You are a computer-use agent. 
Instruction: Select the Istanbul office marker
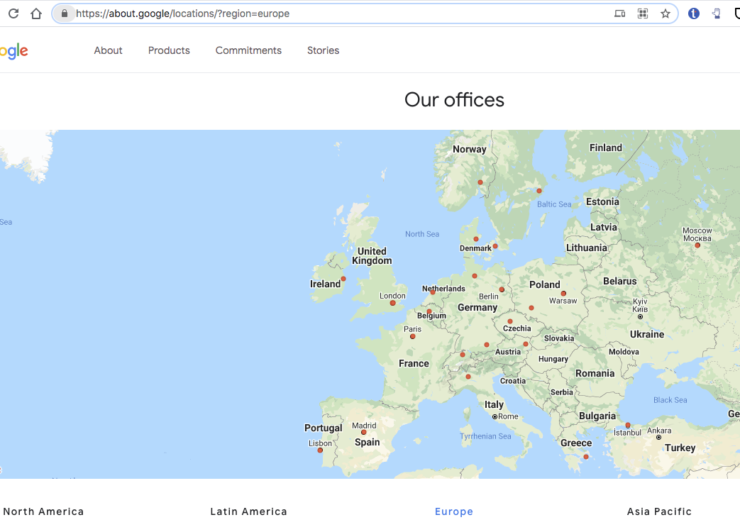click(x=628, y=425)
